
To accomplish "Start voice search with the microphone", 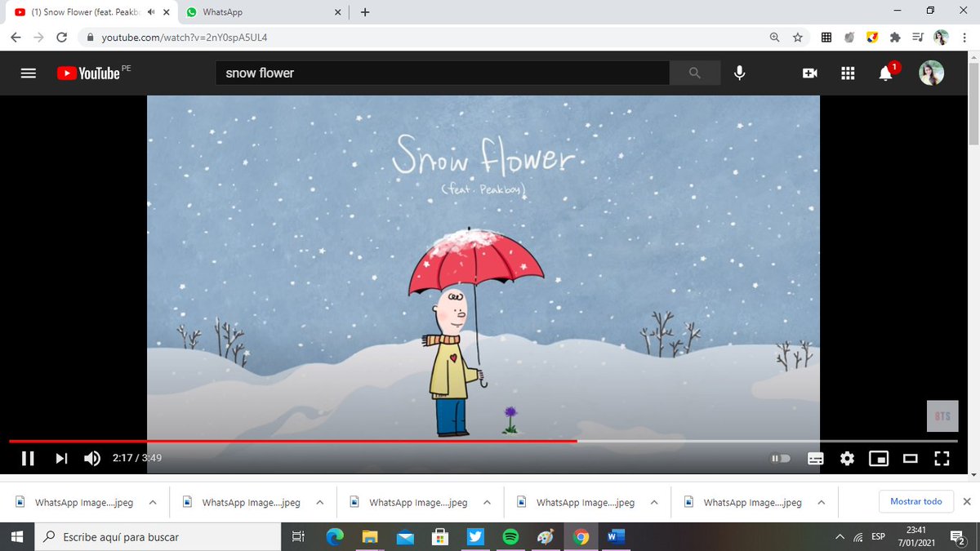I will [x=739, y=73].
